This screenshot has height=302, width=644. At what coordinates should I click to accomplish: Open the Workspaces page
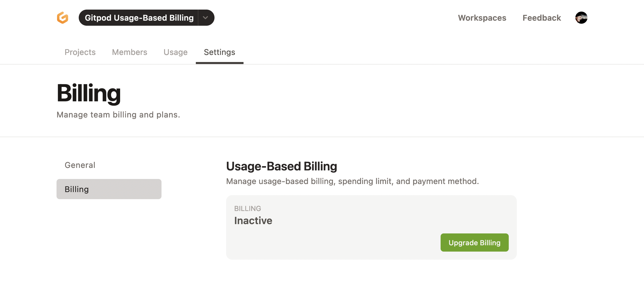click(482, 18)
